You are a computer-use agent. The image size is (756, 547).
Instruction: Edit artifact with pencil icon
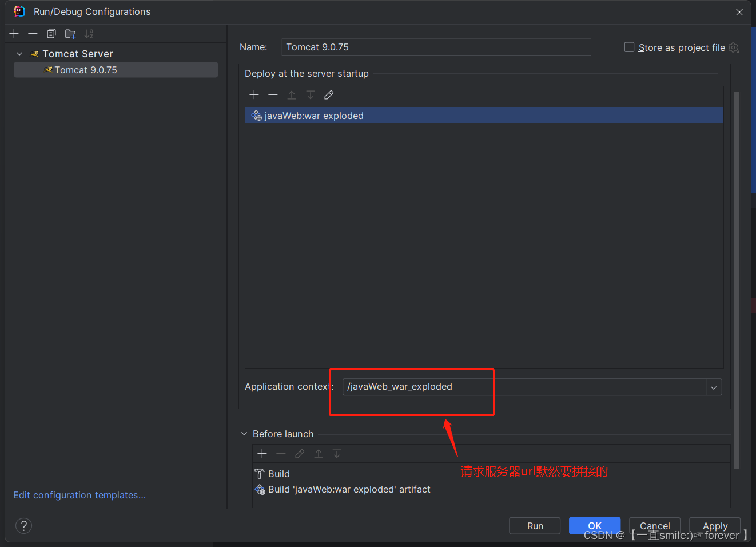coord(329,95)
